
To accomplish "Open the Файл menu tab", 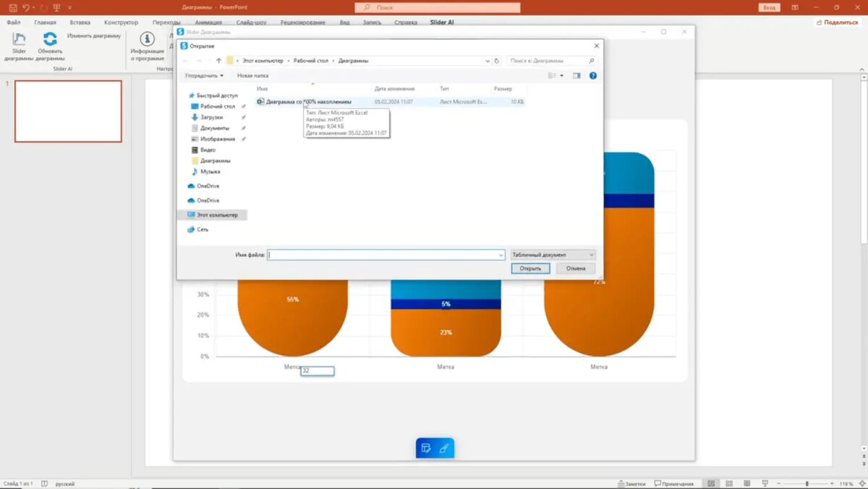I will pyautogui.click(x=14, y=22).
